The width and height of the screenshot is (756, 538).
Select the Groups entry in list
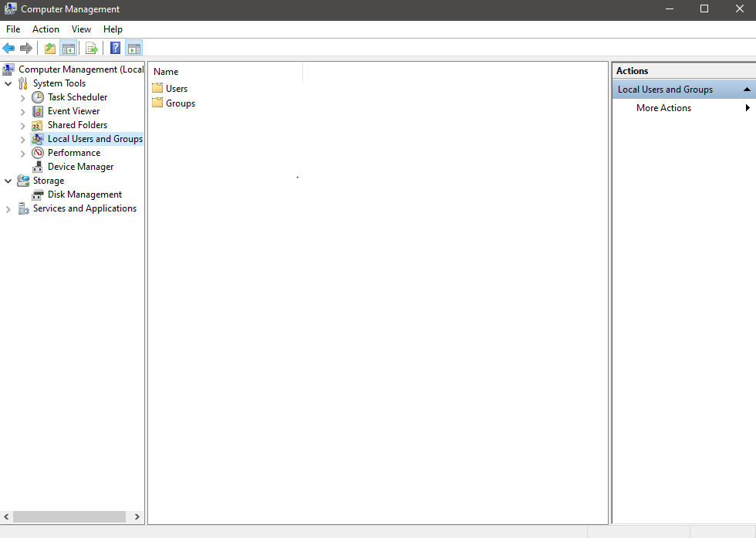pyautogui.click(x=181, y=103)
